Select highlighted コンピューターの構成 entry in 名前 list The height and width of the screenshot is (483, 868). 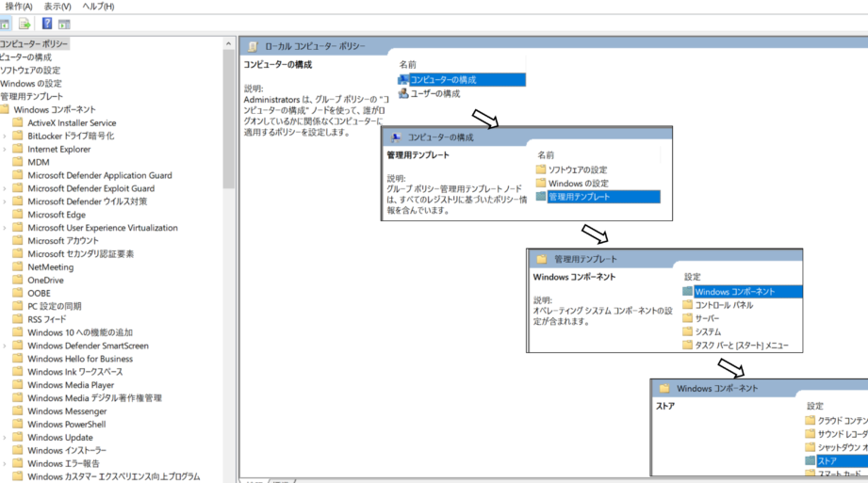[467, 80]
